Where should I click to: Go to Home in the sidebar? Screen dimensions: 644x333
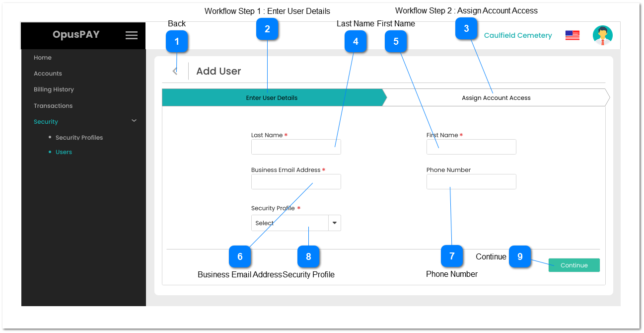[43, 58]
